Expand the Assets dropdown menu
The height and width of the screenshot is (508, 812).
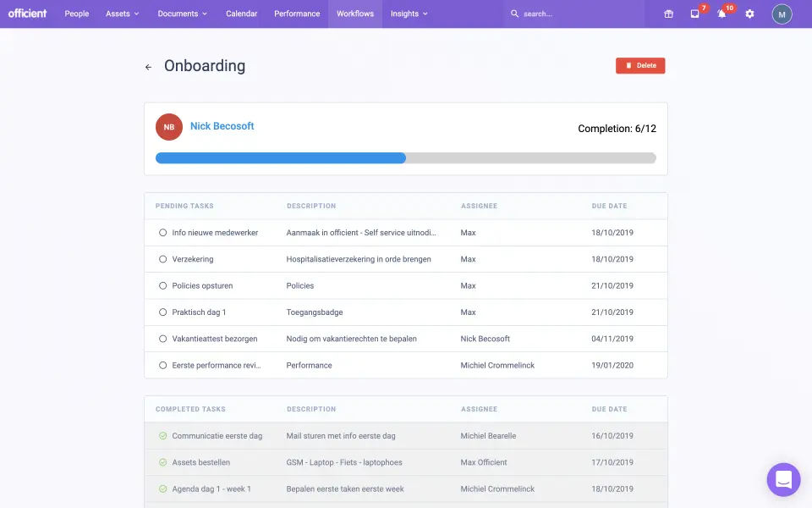(122, 14)
